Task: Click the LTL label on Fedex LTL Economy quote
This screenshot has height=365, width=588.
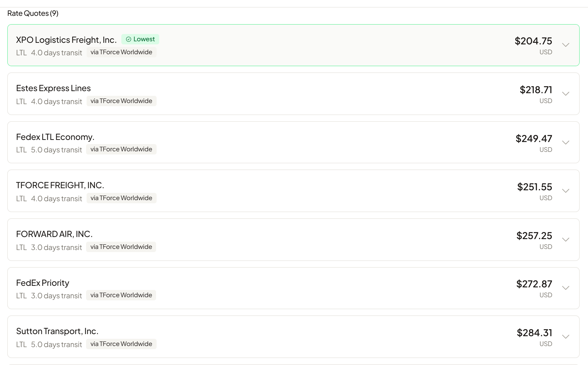Action: pos(22,150)
